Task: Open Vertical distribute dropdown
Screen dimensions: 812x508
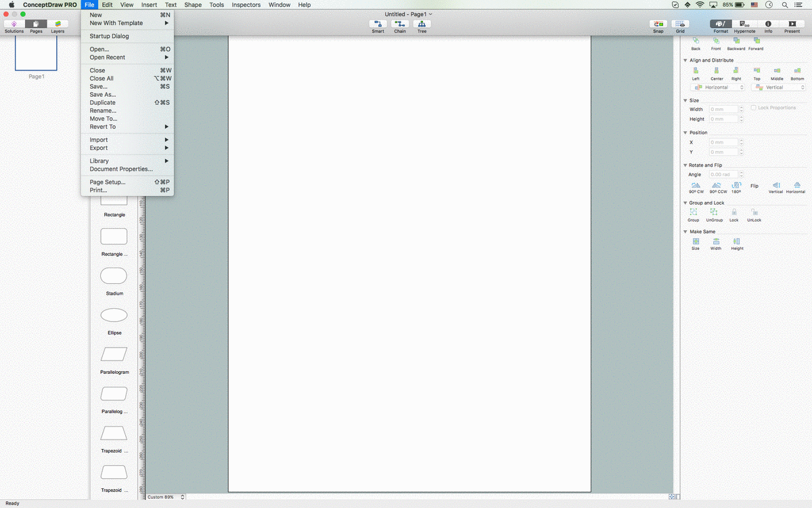Action: tap(778, 87)
